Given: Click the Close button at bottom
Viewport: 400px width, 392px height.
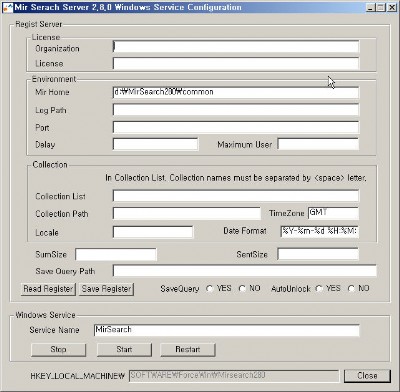Looking at the screenshot, I should tap(367, 376).
